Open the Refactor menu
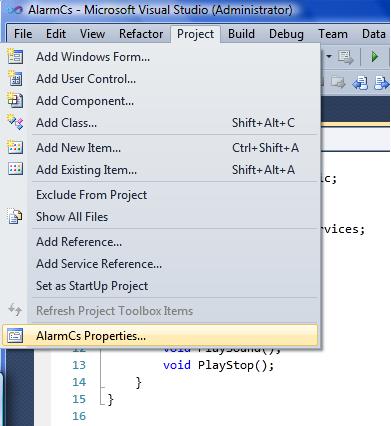Viewport: 391px width, 426px height. click(x=141, y=34)
